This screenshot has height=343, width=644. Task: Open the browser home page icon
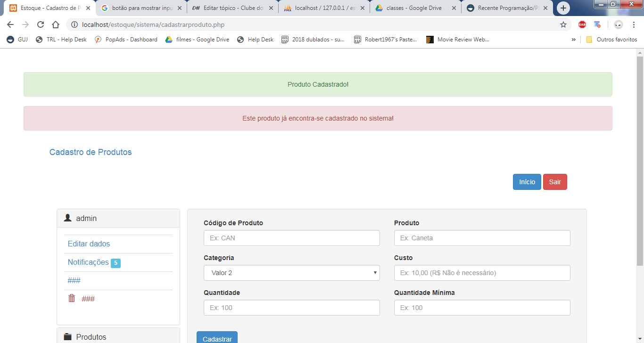coord(56,24)
